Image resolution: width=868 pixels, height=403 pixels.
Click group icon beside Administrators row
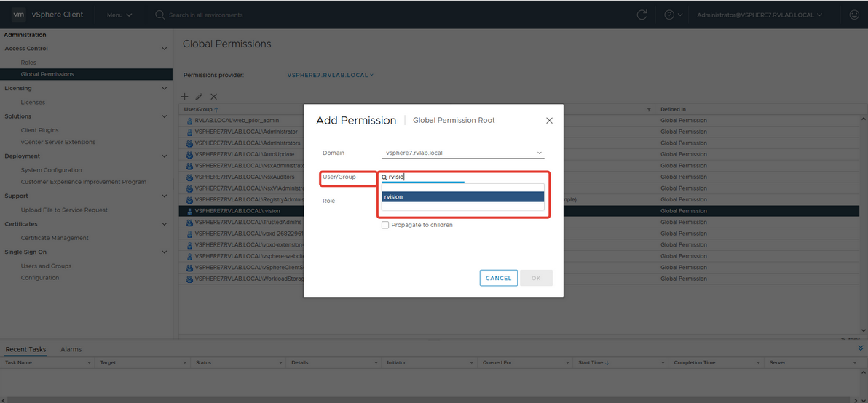click(x=189, y=143)
